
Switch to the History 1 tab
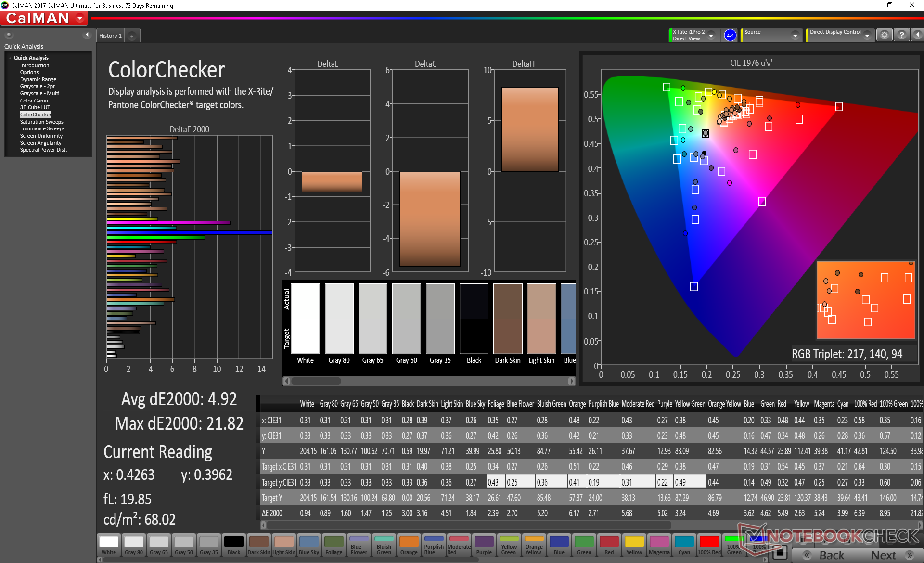pyautogui.click(x=110, y=36)
